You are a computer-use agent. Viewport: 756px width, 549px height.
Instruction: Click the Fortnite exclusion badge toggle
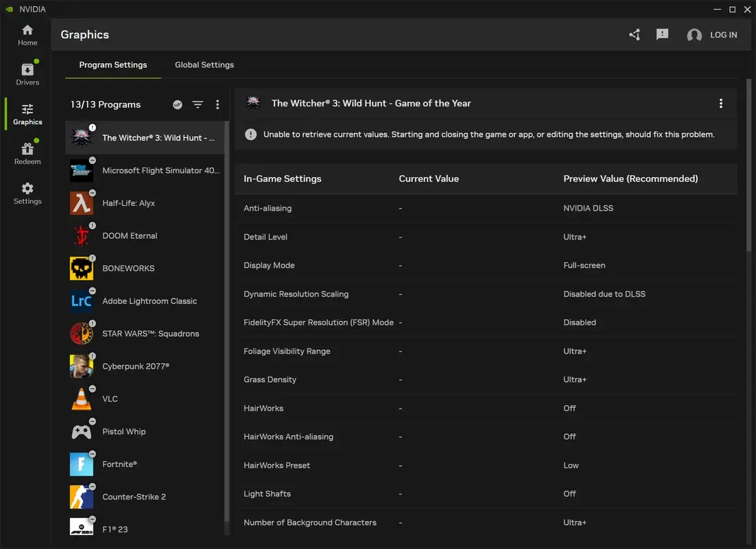click(93, 454)
